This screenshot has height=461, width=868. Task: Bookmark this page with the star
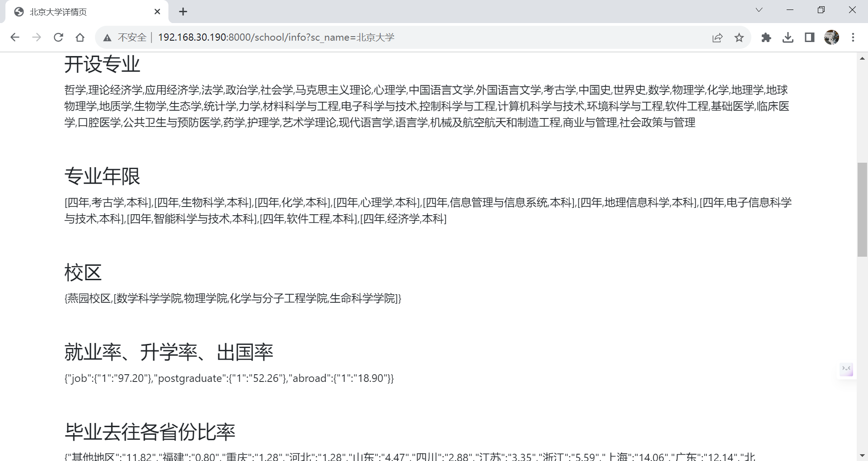pyautogui.click(x=739, y=38)
